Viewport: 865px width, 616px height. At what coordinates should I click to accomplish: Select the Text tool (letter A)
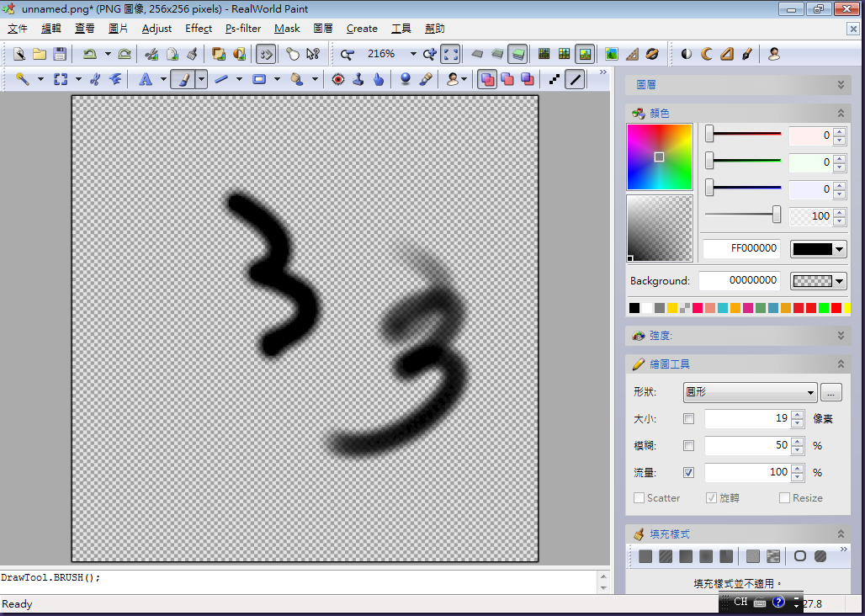(x=145, y=79)
